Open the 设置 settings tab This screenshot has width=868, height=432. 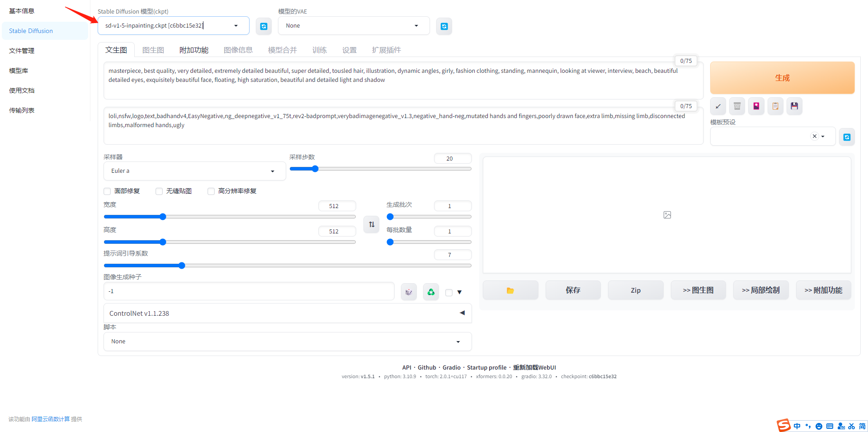click(349, 50)
